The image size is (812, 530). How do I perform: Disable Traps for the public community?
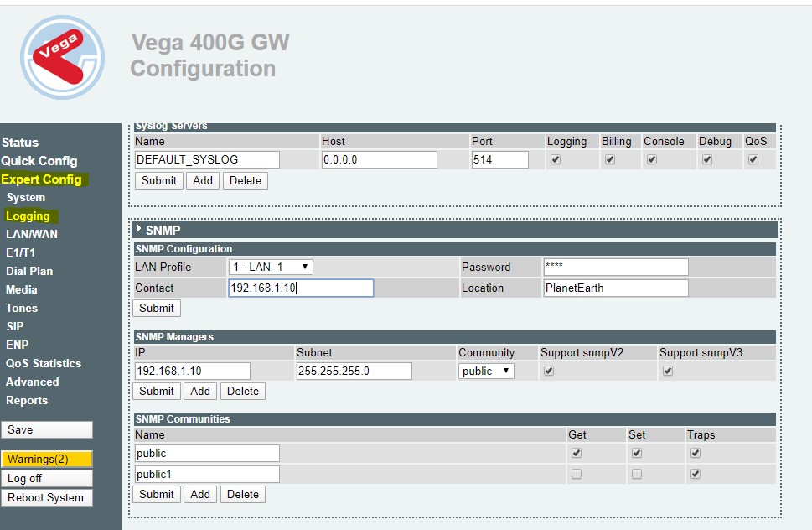click(x=696, y=453)
